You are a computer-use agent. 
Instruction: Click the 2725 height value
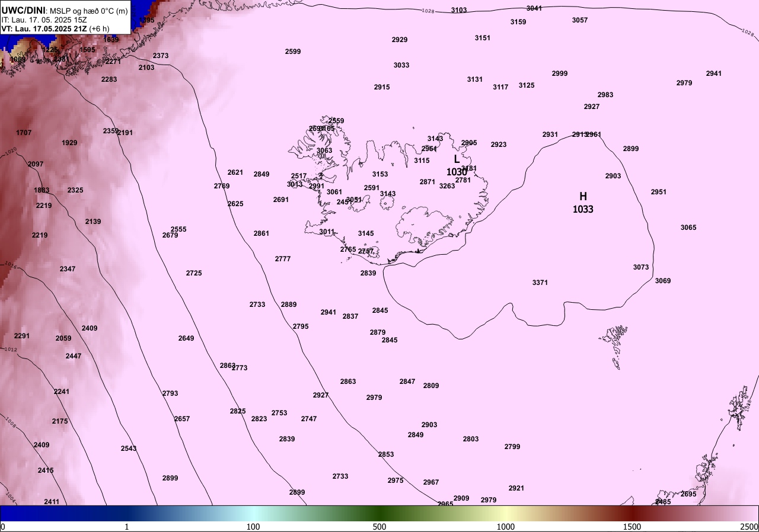[194, 273]
